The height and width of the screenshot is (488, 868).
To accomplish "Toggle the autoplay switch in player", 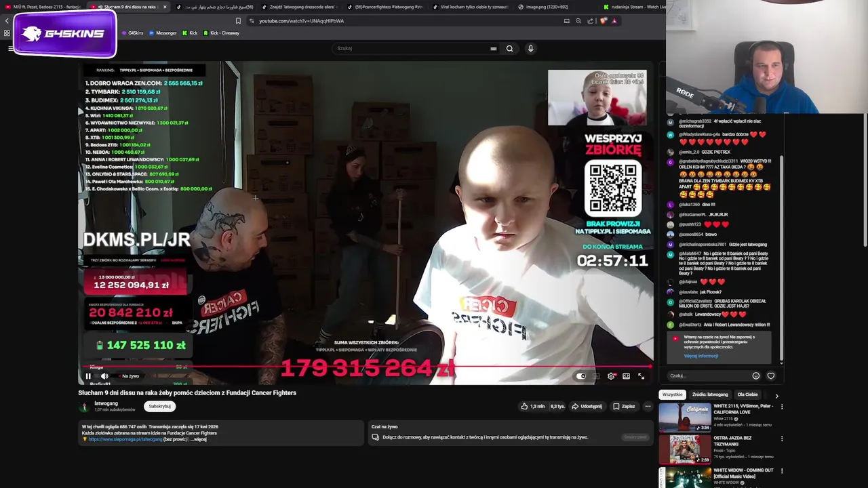I will [x=581, y=376].
